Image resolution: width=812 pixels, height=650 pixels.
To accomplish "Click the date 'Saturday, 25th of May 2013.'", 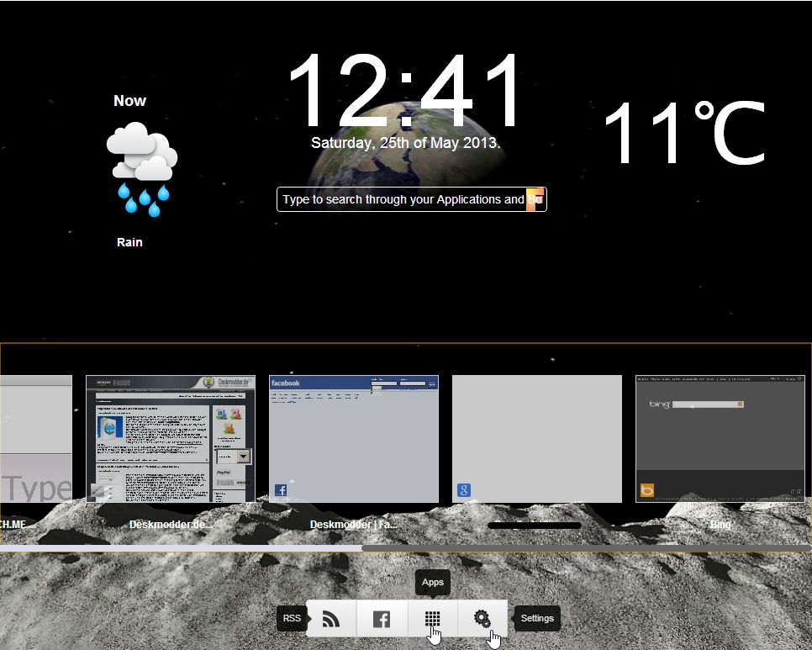I will [x=405, y=143].
